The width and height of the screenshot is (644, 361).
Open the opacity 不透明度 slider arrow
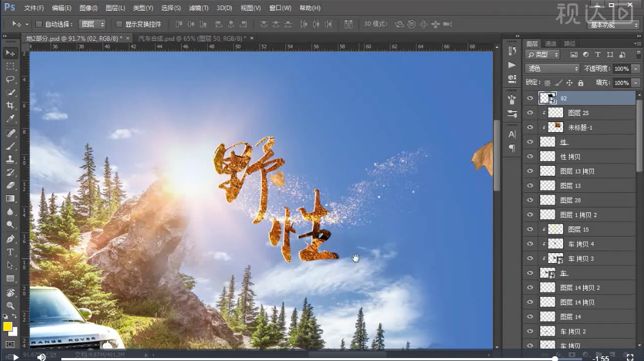[x=636, y=68]
